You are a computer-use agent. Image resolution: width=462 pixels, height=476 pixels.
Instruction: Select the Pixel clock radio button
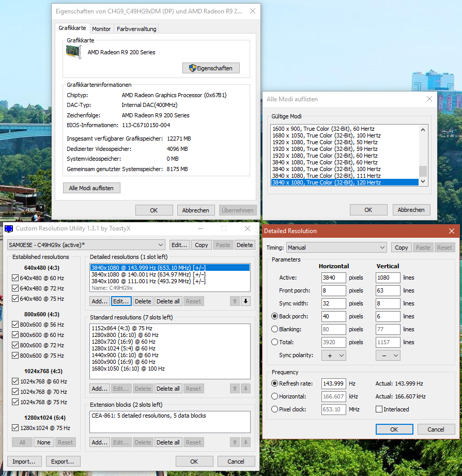click(274, 409)
